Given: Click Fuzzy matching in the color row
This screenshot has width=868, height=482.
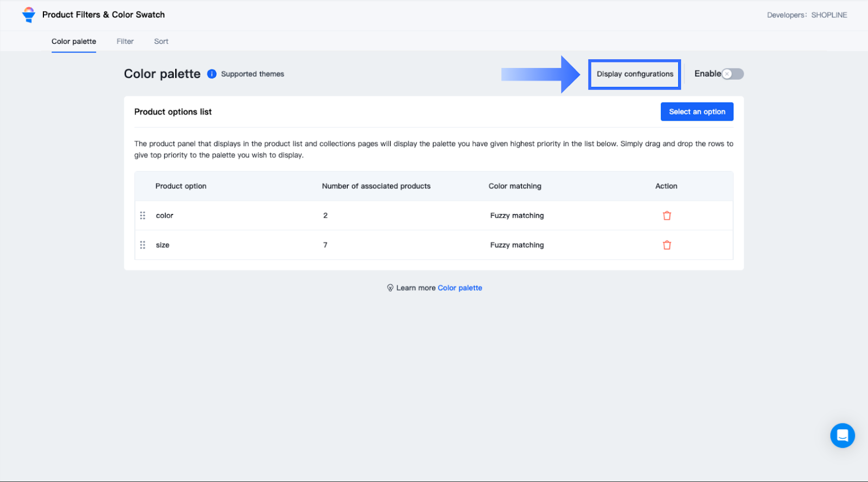Looking at the screenshot, I should tap(516, 215).
